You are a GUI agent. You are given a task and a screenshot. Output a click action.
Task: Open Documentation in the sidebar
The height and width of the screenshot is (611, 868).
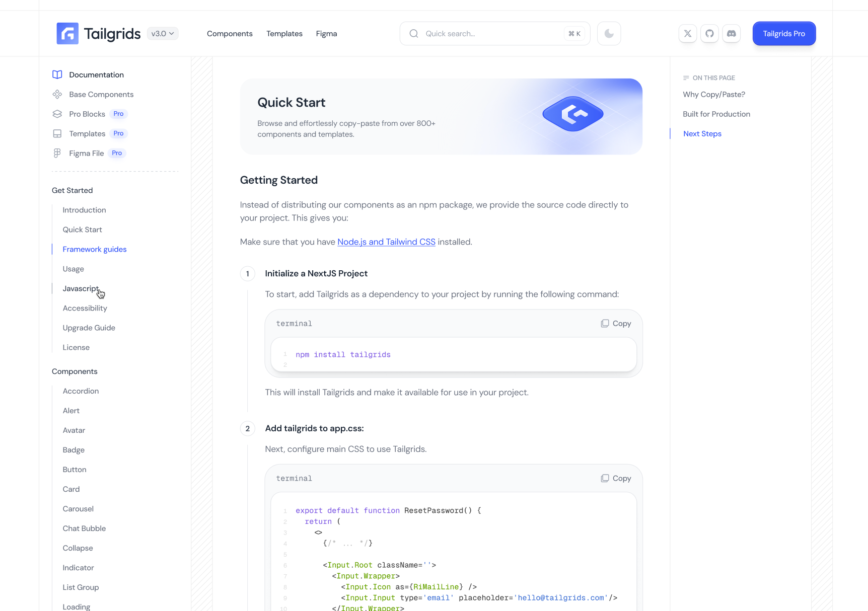coord(96,74)
